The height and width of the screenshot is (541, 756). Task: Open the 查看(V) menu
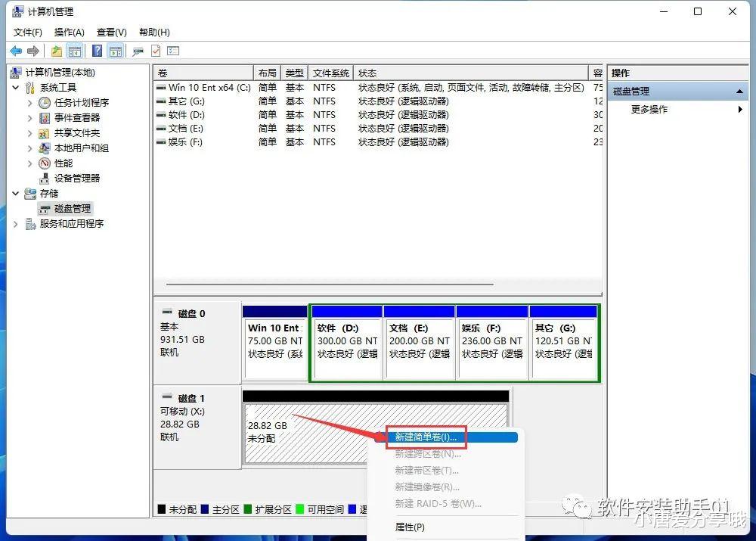tap(111, 33)
